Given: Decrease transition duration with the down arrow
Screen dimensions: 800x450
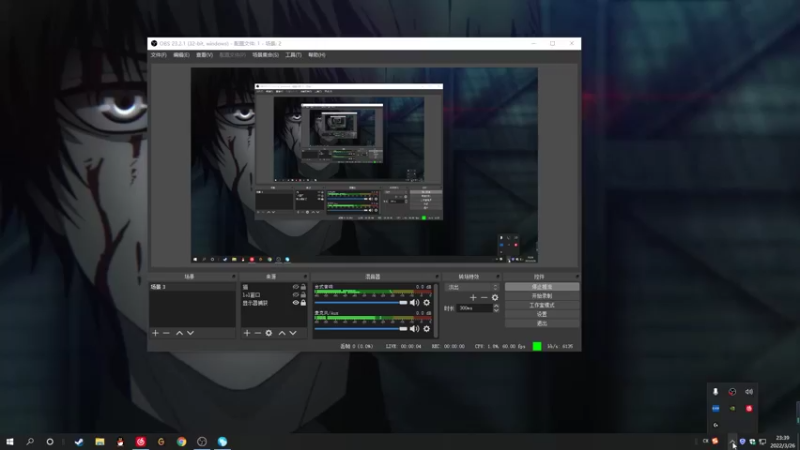Looking at the screenshot, I should click(496, 310).
